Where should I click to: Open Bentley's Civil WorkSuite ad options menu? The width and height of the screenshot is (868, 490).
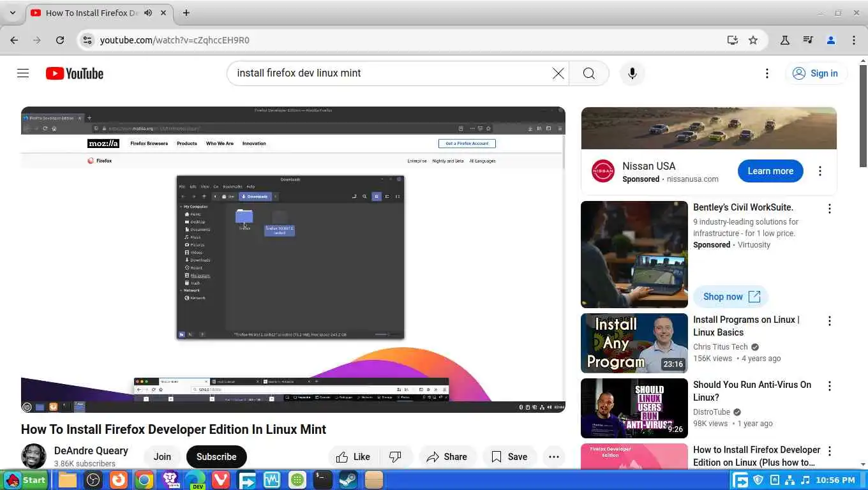coord(830,209)
